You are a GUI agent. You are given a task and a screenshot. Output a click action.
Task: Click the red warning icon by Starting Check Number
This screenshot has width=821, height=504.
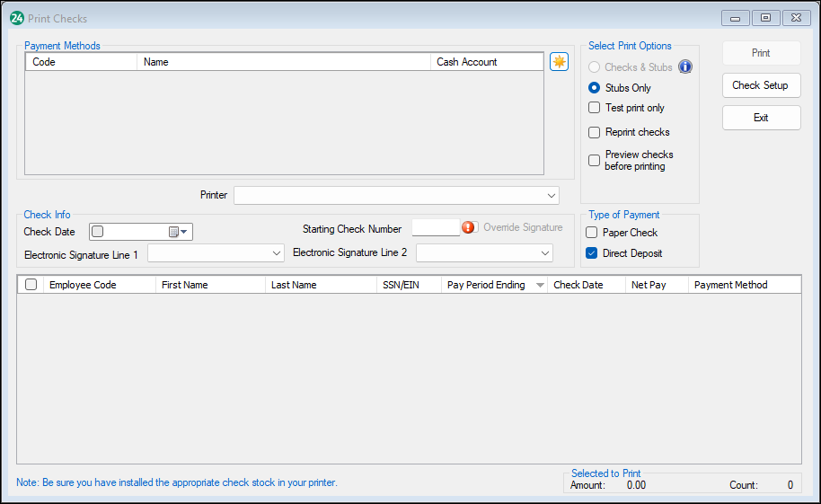468,228
